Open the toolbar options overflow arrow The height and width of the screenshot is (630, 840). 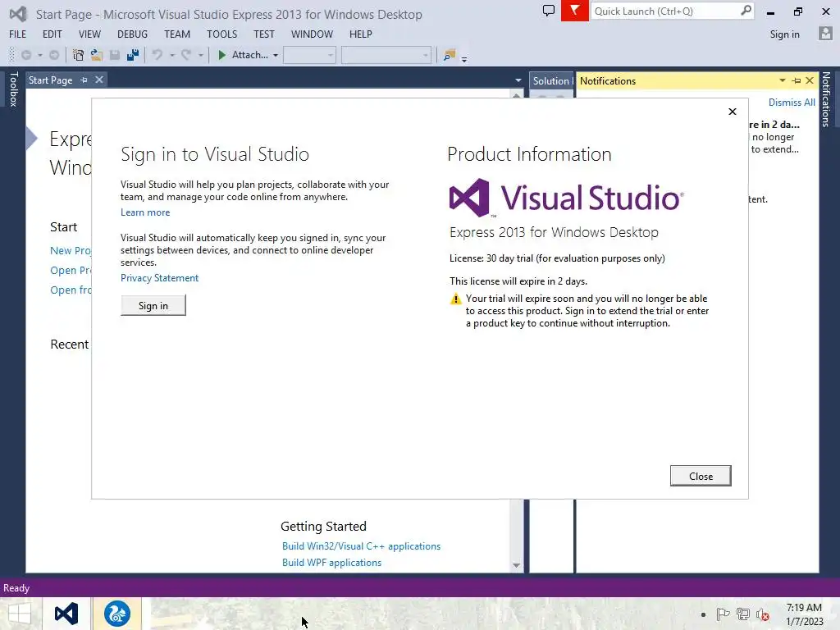pyautogui.click(x=464, y=59)
